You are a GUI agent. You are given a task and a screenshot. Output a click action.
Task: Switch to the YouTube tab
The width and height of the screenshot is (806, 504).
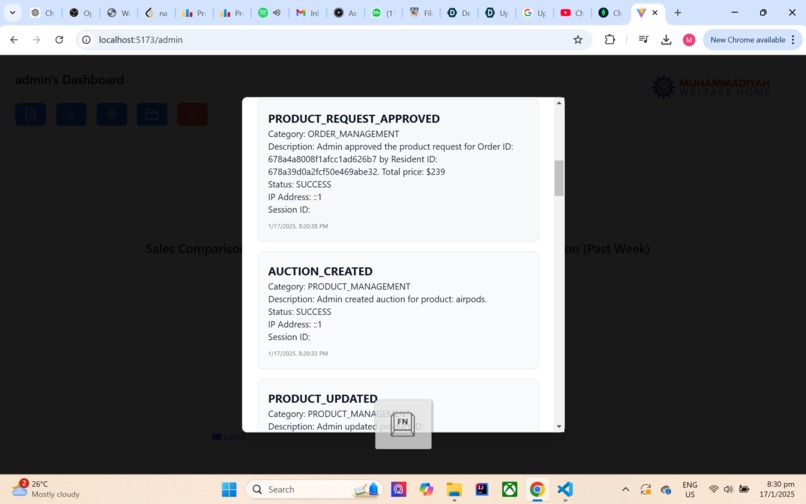click(x=572, y=13)
